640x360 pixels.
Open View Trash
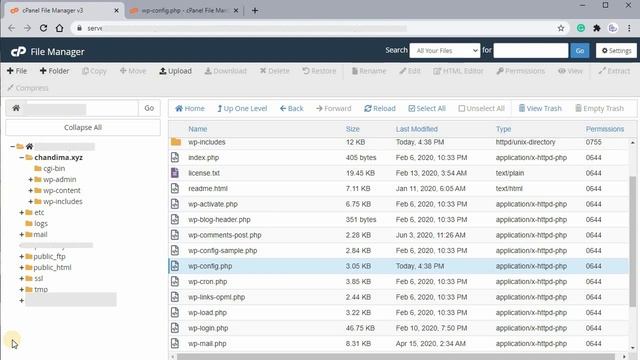click(x=540, y=108)
